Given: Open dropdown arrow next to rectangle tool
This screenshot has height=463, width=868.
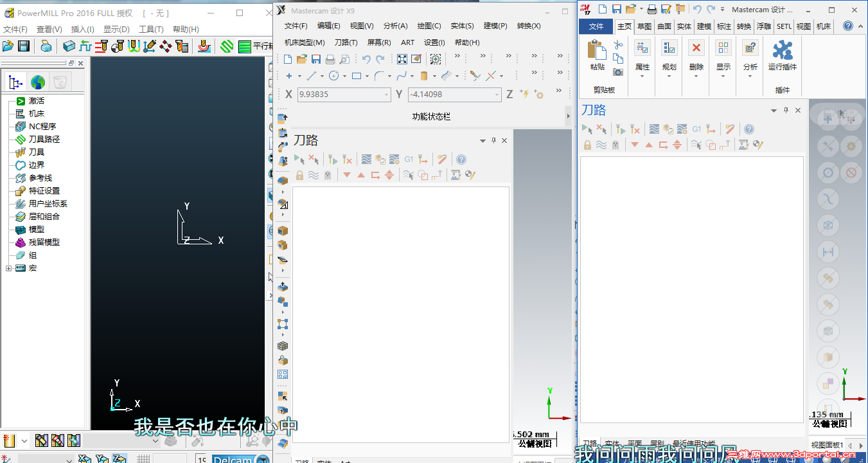Looking at the screenshot, I should pyautogui.click(x=367, y=76).
